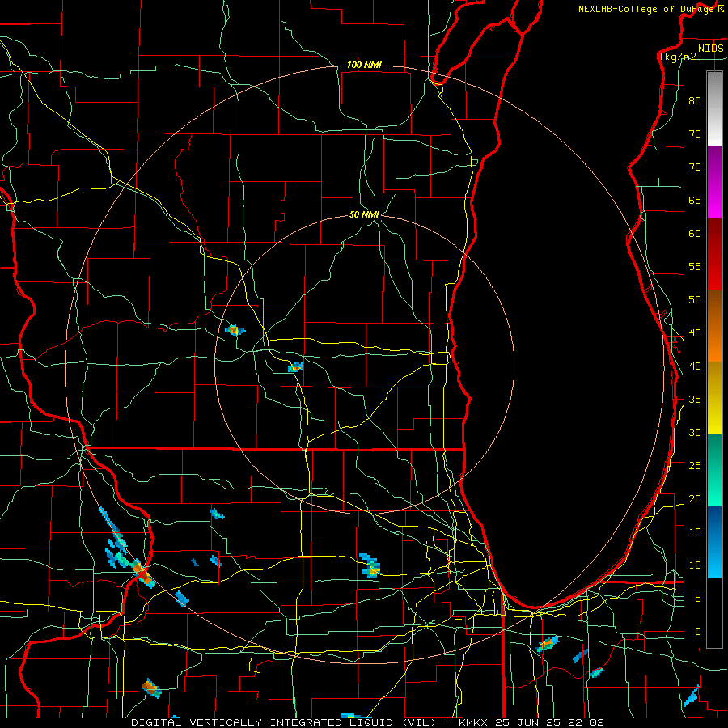Click the 10 value on the color scale
728x728 pixels.
(x=695, y=565)
